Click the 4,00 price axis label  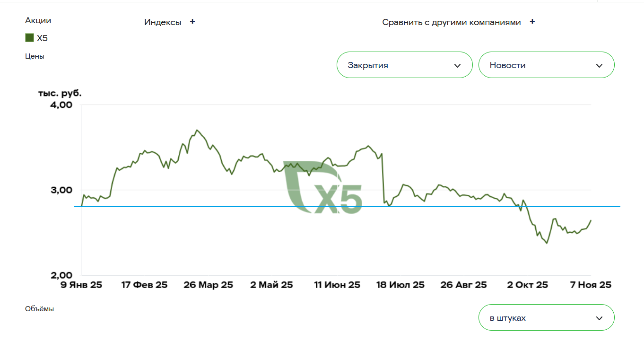(61, 105)
